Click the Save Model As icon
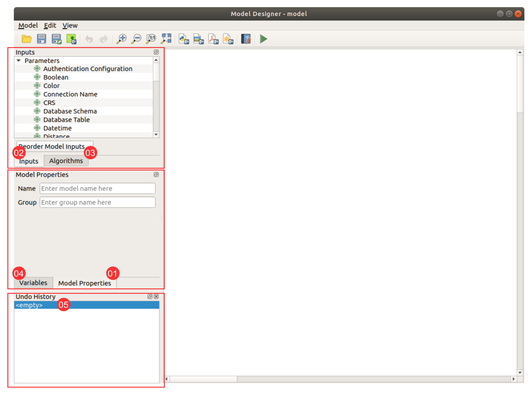532x395 pixels. (x=57, y=39)
